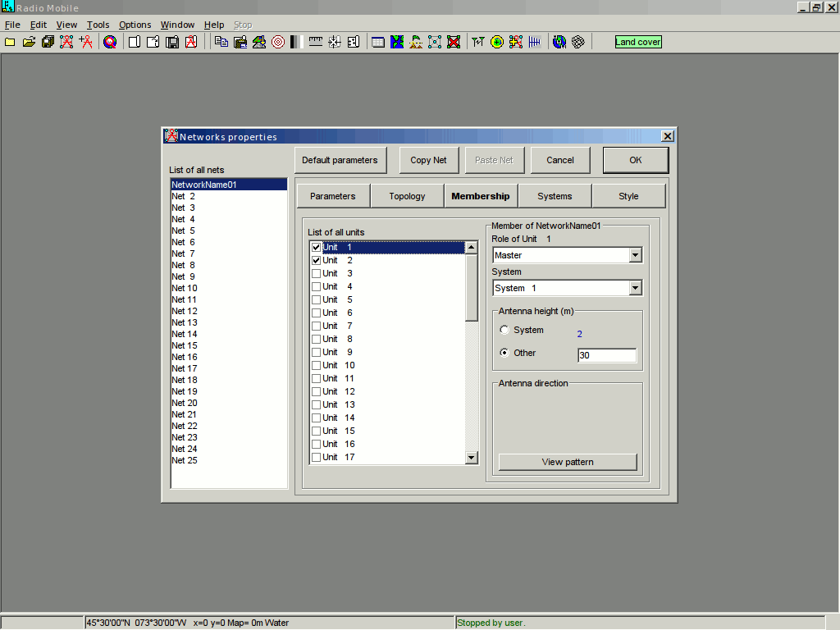Switch to the Parameters tab
The image size is (840, 630).
(x=333, y=196)
